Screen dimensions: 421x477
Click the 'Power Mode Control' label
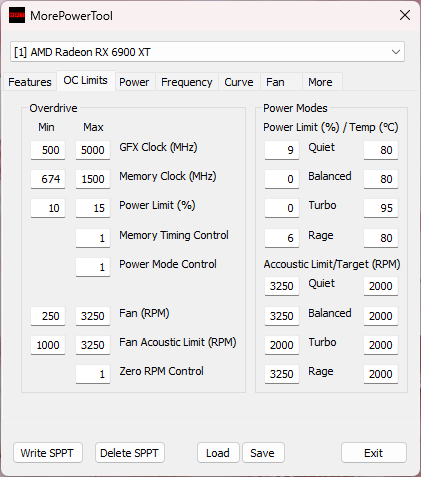[x=168, y=264]
